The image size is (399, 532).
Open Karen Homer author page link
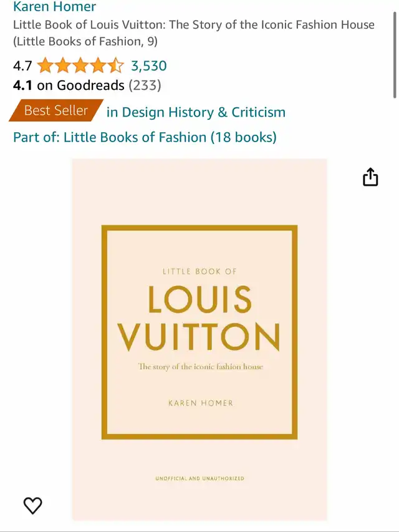55,6
